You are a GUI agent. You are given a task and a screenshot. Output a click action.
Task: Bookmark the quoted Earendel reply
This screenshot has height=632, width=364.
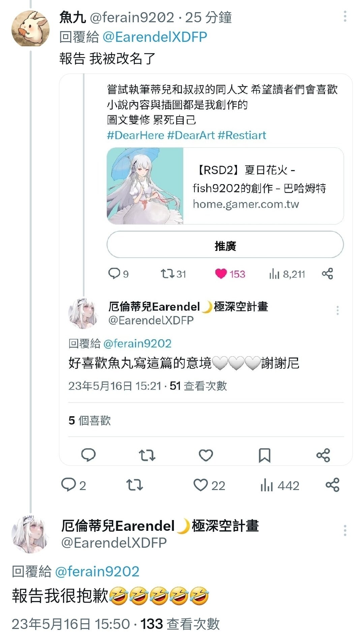[x=264, y=455]
